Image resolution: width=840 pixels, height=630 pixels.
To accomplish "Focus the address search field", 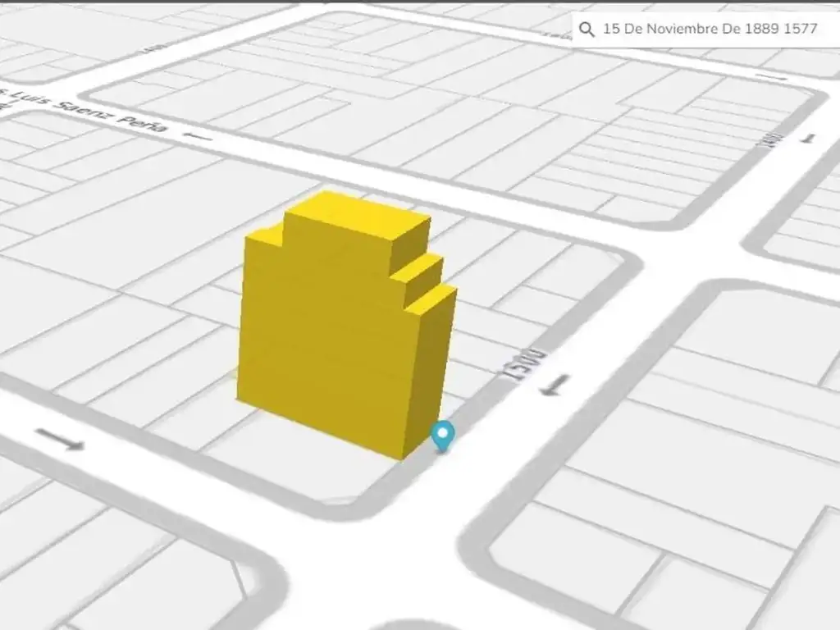I will pyautogui.click(x=710, y=29).
